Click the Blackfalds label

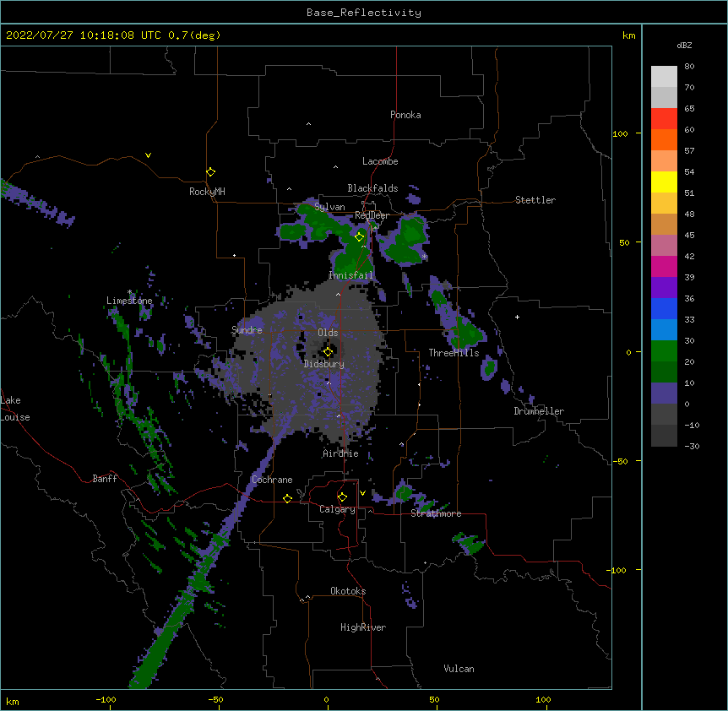tap(372, 188)
